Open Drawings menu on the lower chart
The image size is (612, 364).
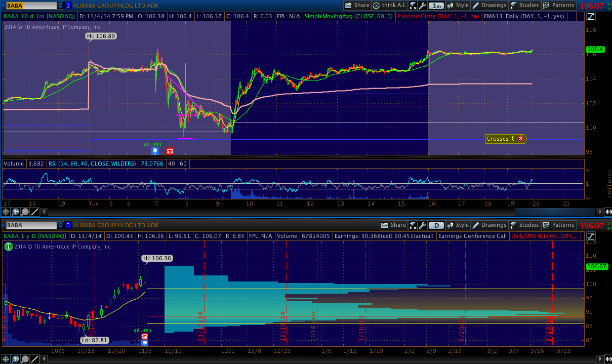click(489, 225)
